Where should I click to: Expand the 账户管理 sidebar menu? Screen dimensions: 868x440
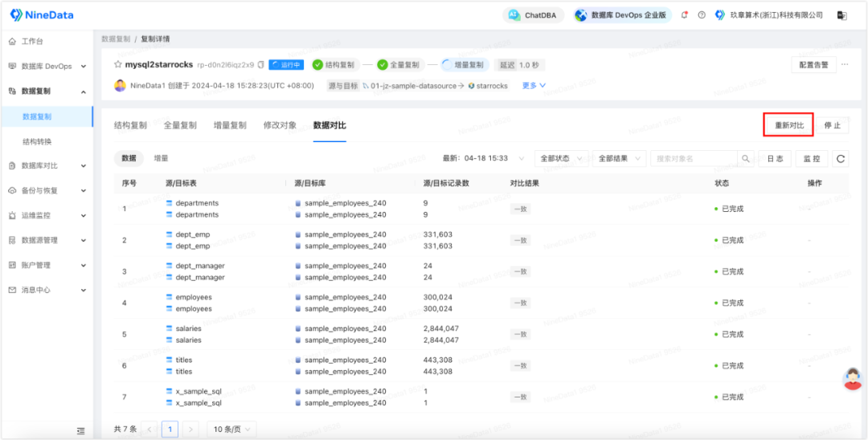pyautogui.click(x=47, y=265)
